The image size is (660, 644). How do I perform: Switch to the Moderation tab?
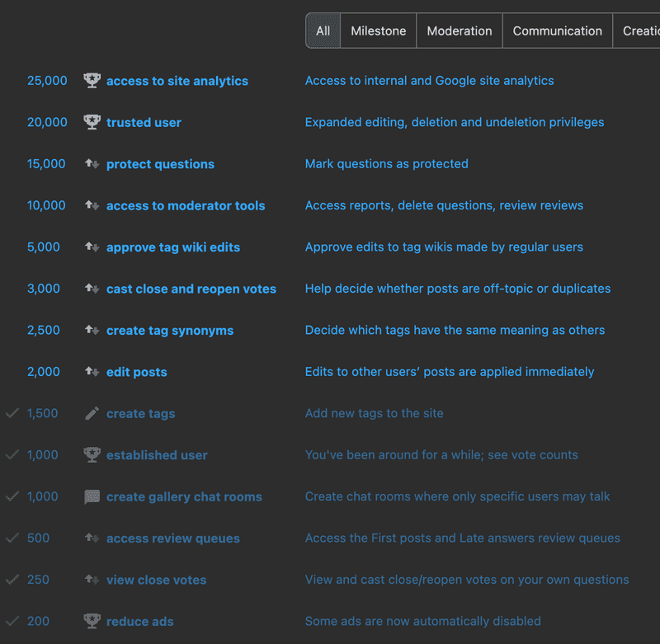(460, 31)
